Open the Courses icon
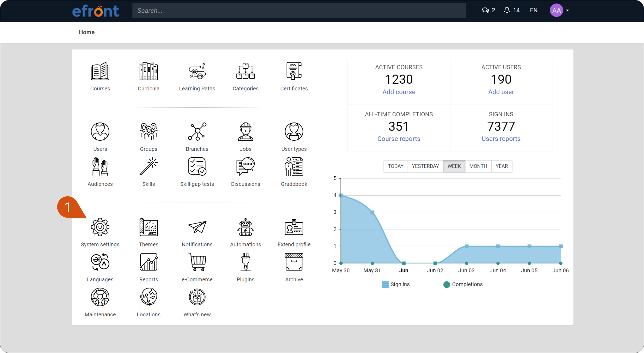This screenshot has width=644, height=353. [100, 72]
